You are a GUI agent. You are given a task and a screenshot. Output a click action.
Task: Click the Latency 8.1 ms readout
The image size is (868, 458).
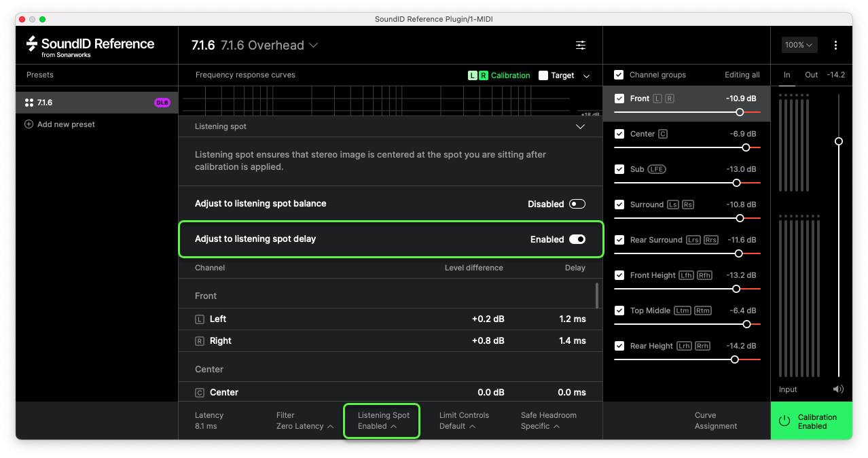coord(209,421)
